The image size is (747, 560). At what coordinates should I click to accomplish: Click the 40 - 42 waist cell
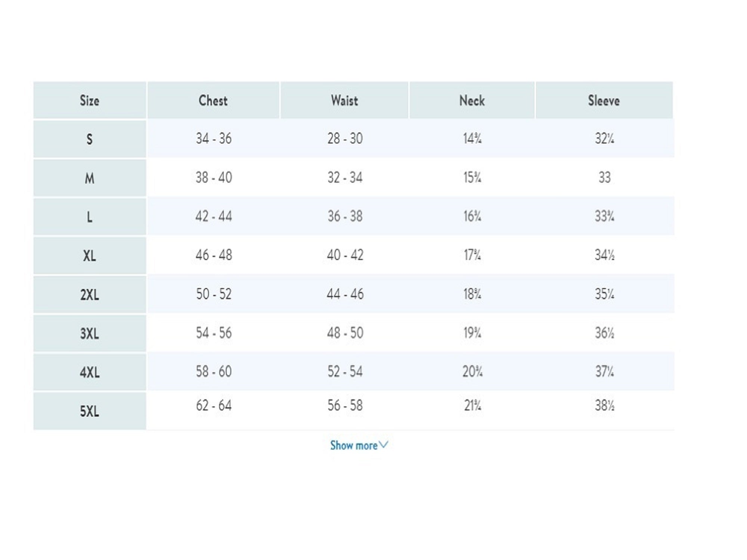point(345,255)
